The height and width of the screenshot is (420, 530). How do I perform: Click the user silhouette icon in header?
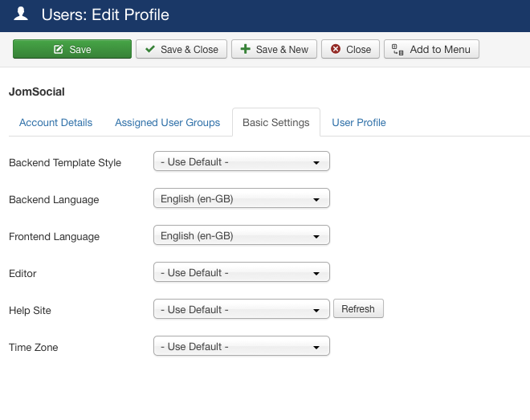tap(21, 14)
